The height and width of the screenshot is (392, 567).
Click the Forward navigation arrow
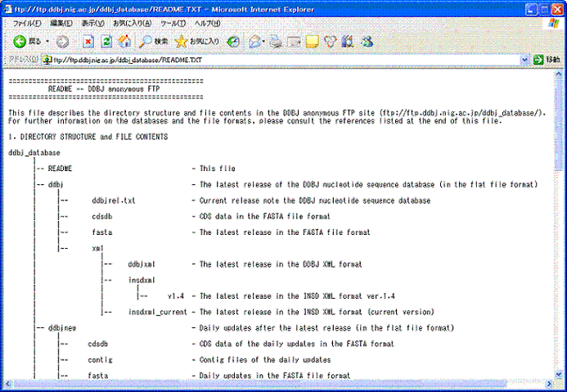tap(62, 40)
